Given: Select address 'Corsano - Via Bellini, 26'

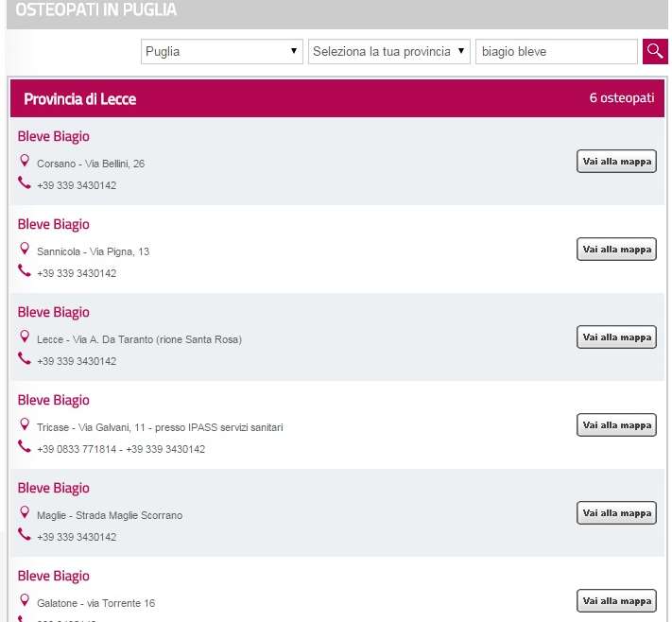Looking at the screenshot, I should 91,164.
